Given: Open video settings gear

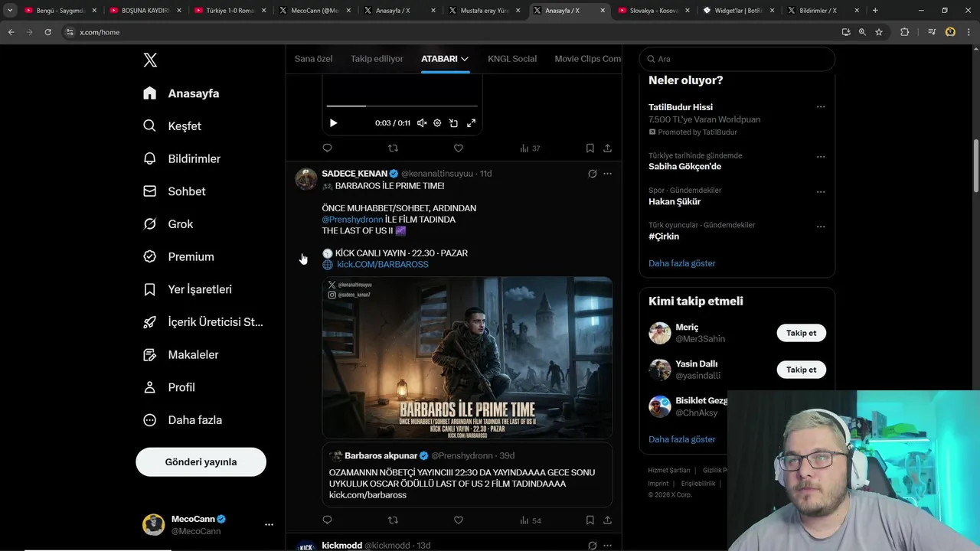Looking at the screenshot, I should [x=437, y=123].
